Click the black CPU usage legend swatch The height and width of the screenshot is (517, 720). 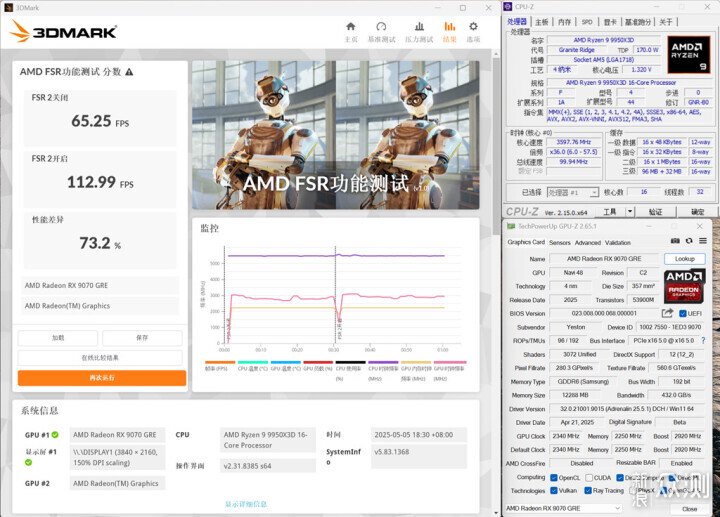[350, 362]
